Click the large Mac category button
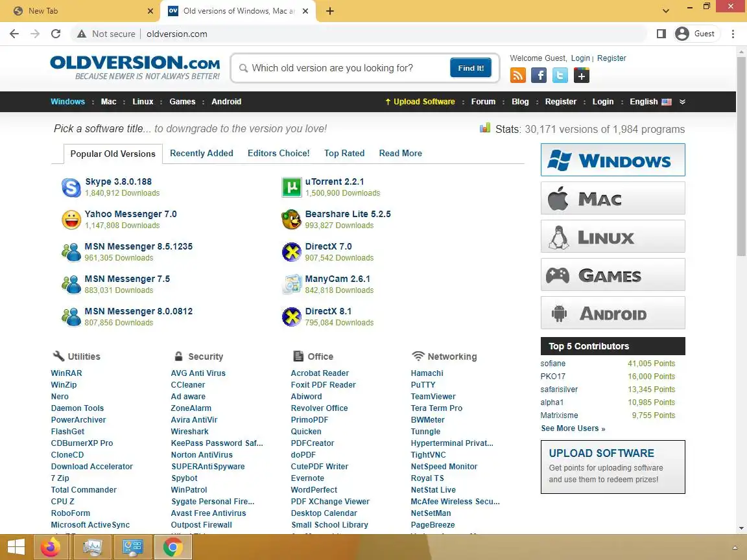 point(613,198)
